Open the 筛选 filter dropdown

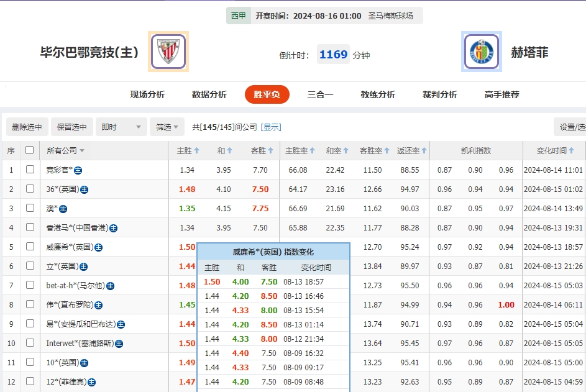(166, 127)
